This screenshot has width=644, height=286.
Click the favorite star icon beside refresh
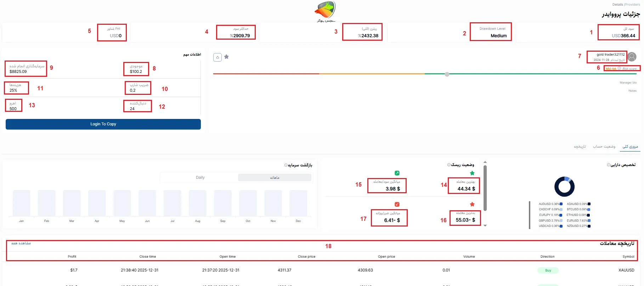coord(226,57)
